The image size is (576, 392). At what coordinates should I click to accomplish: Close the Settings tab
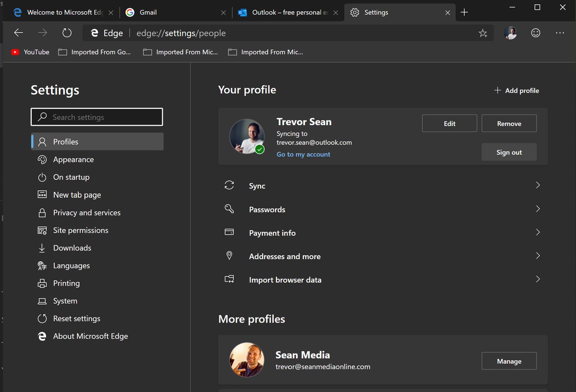448,12
